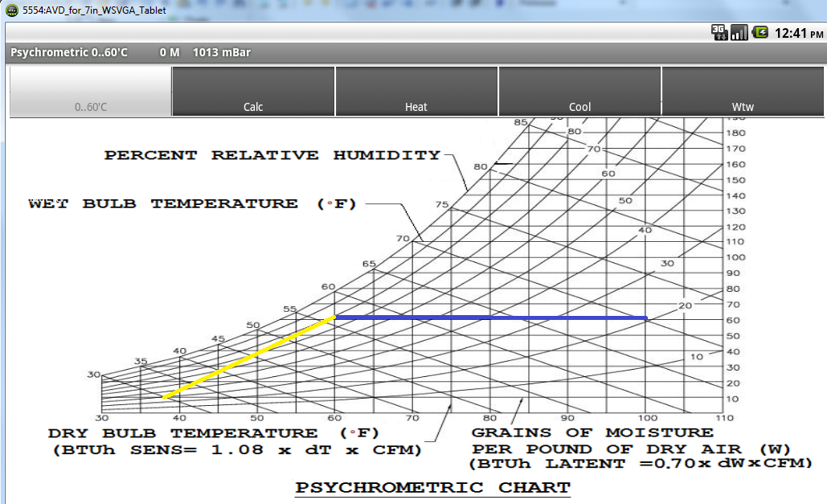Click the 3G network status icon
This screenshot has height=504, width=827.
(719, 32)
